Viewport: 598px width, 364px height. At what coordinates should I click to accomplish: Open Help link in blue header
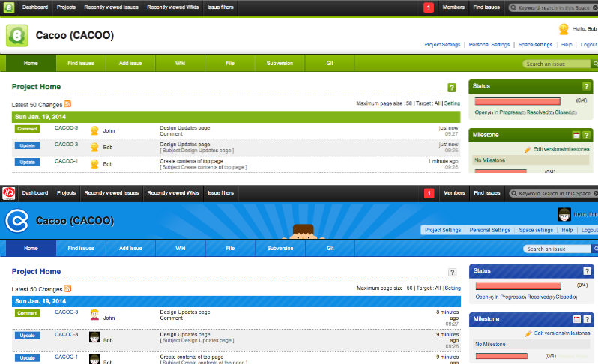tap(567, 230)
